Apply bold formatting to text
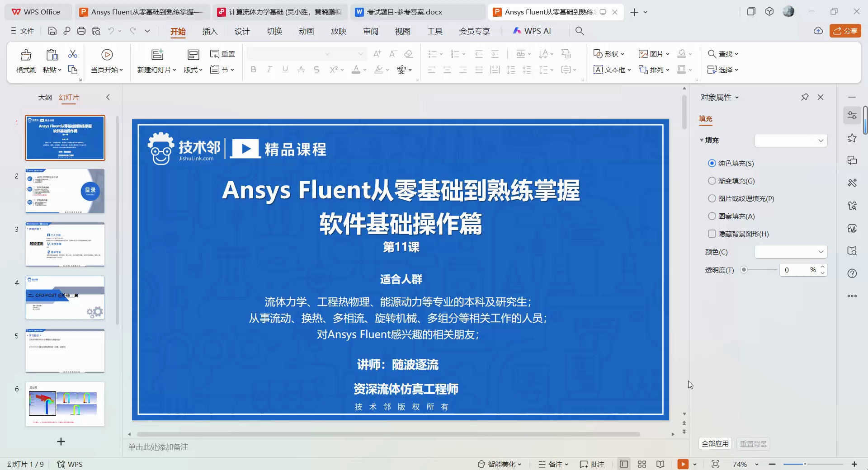 (x=253, y=70)
